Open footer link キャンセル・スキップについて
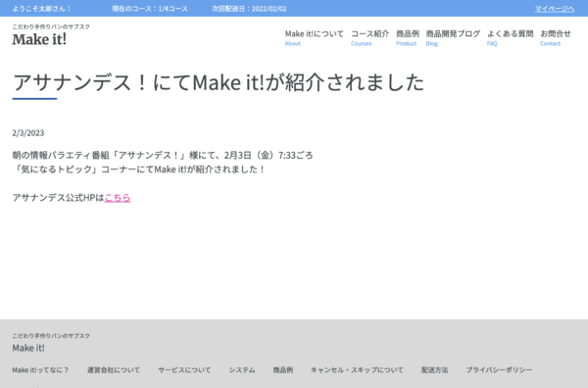Screen dimensions: 588x388 point(357,370)
